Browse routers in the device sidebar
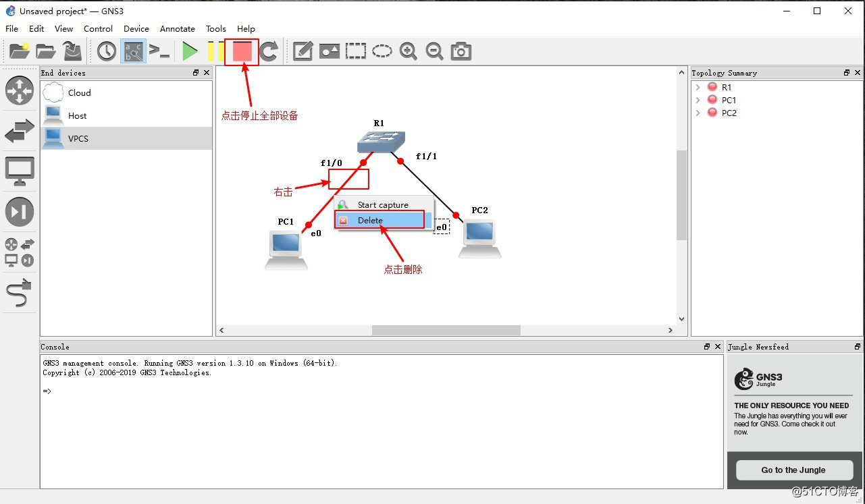Viewport: 865px width, 504px height. 20,91
